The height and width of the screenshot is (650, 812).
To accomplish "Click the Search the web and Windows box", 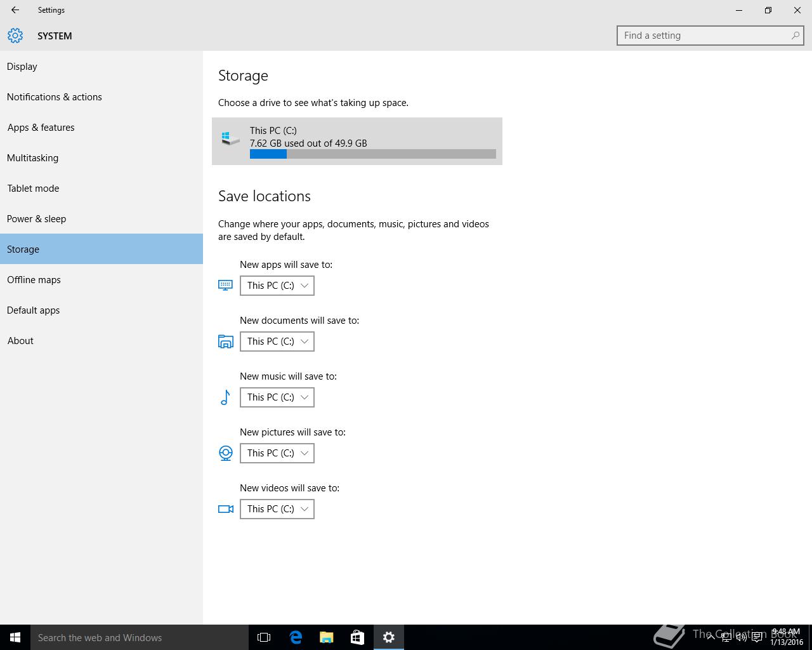I will (140, 637).
